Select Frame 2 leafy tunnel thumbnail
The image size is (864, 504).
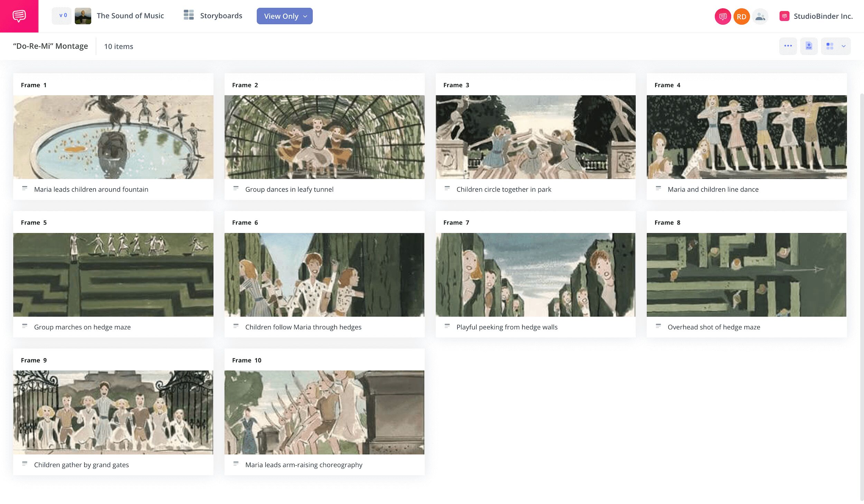(324, 137)
